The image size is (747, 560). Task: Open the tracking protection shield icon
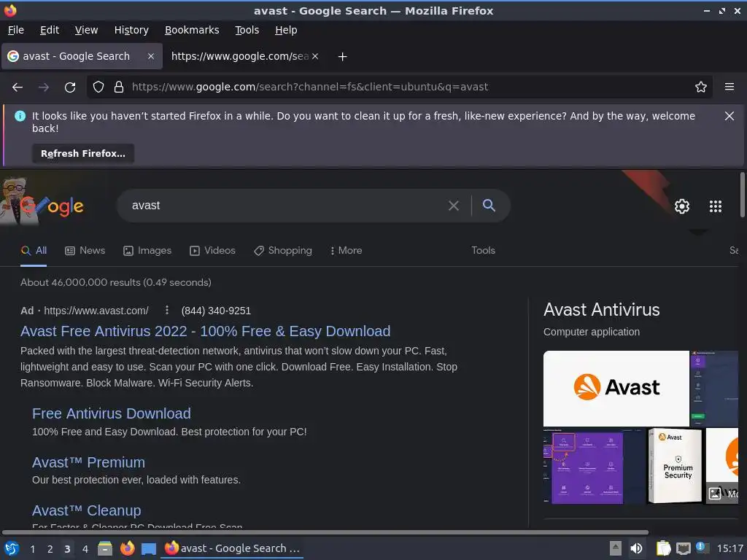pos(98,87)
